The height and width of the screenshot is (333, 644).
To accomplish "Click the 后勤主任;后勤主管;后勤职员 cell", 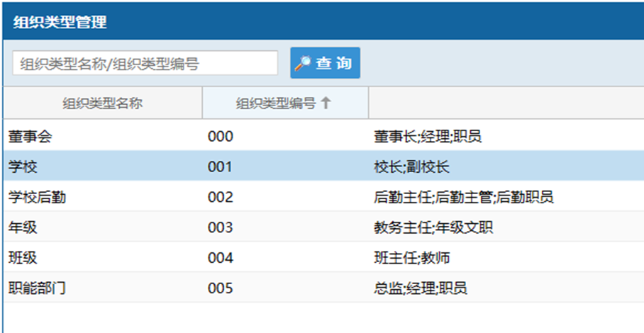I will (x=464, y=197).
